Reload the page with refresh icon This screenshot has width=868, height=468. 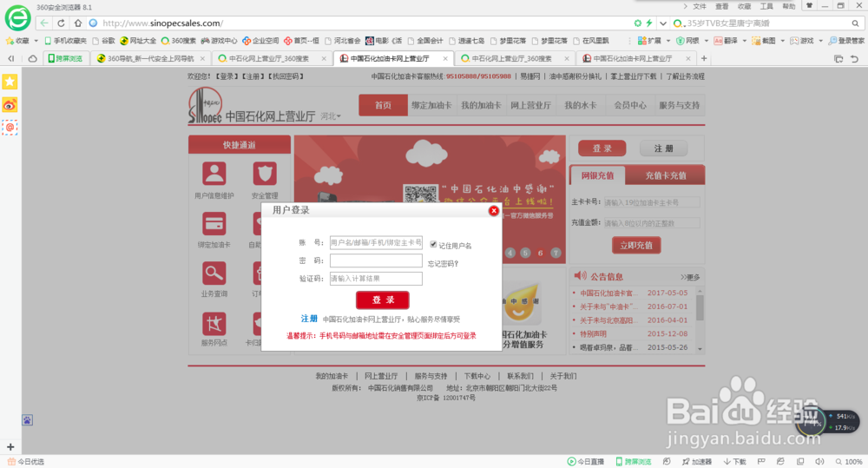[61, 23]
